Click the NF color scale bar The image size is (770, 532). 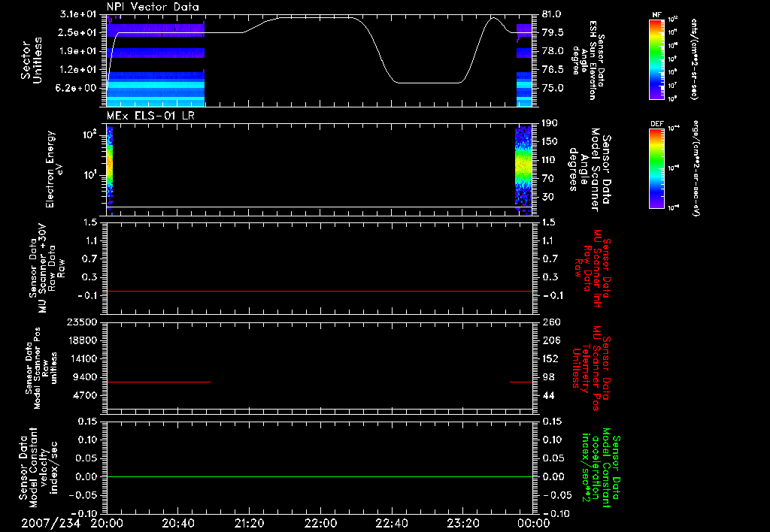pos(656,59)
